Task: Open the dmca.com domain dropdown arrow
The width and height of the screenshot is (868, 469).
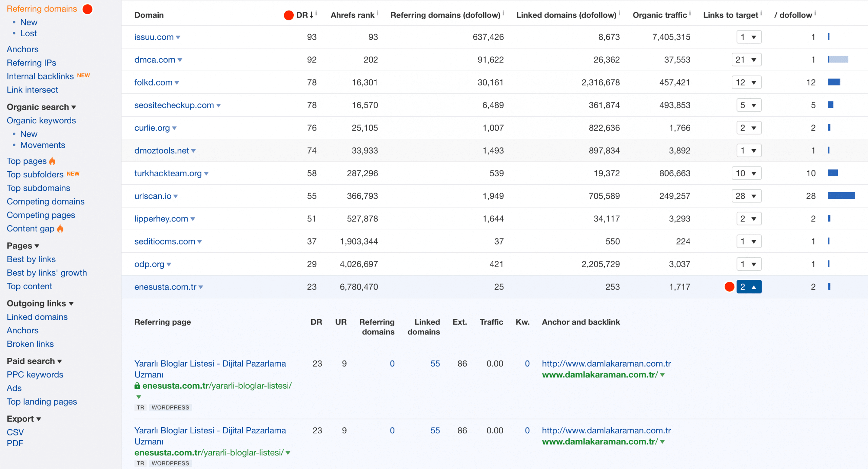Action: tap(180, 60)
